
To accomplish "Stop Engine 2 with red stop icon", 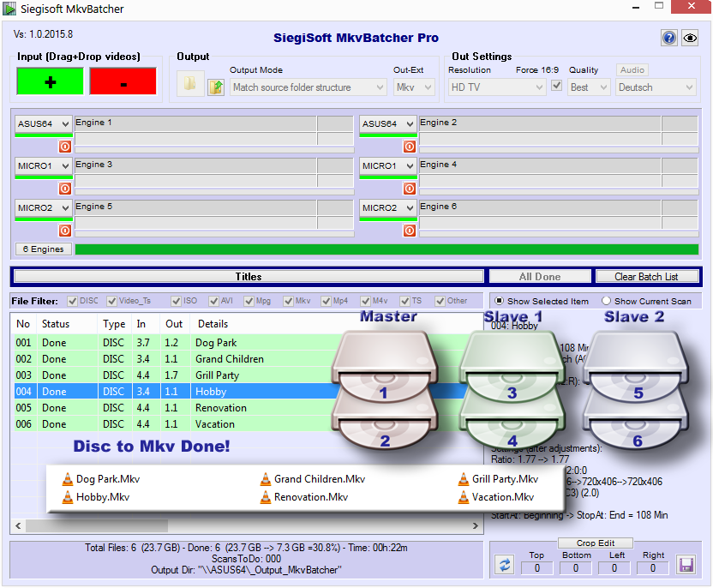I will pyautogui.click(x=410, y=147).
